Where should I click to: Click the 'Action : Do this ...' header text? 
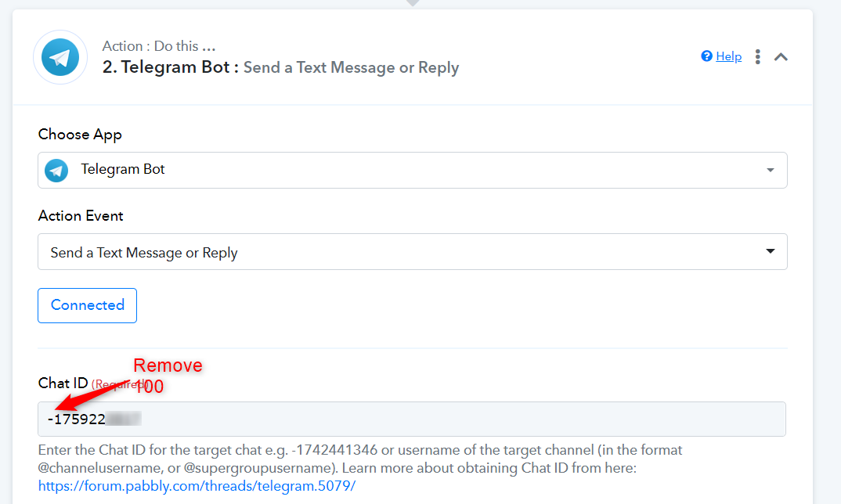(x=159, y=46)
